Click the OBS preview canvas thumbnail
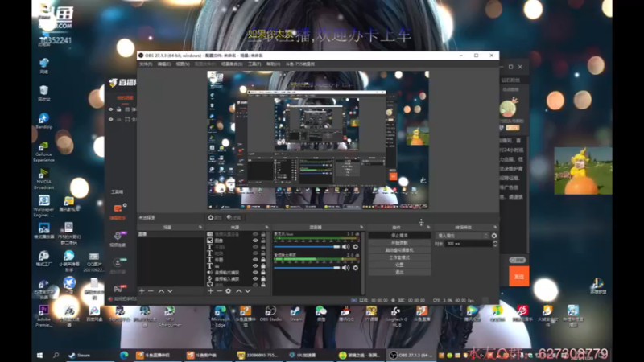The image size is (644, 362). pyautogui.click(x=318, y=140)
